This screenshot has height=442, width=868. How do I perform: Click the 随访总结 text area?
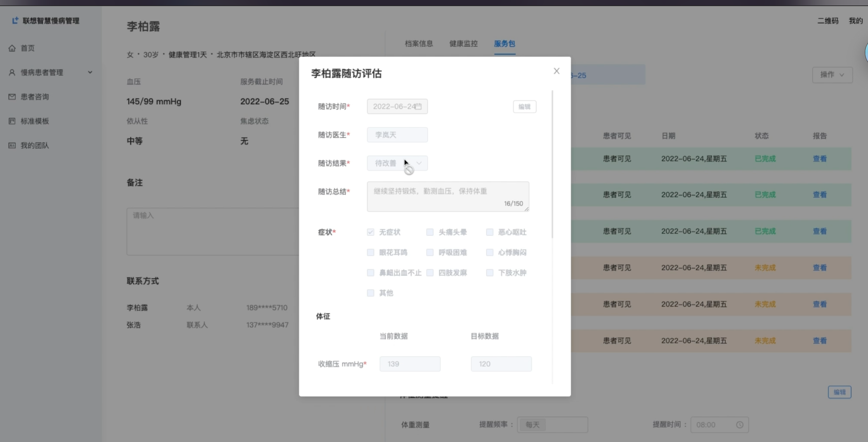448,196
